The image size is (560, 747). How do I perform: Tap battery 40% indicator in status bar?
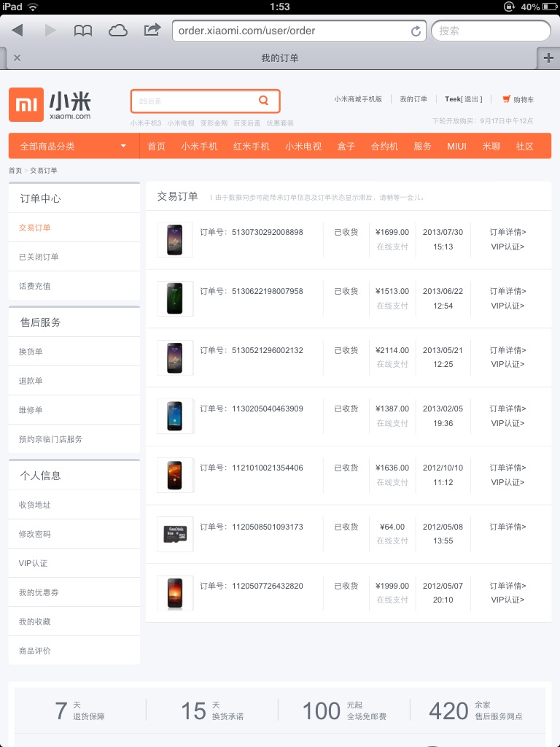[538, 7]
